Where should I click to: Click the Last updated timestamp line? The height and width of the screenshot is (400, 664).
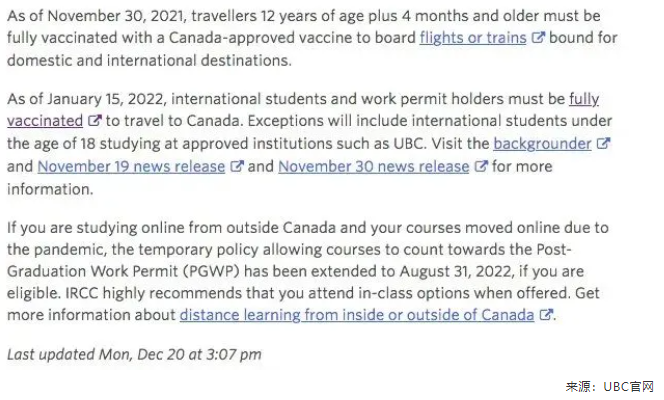[x=134, y=354]
